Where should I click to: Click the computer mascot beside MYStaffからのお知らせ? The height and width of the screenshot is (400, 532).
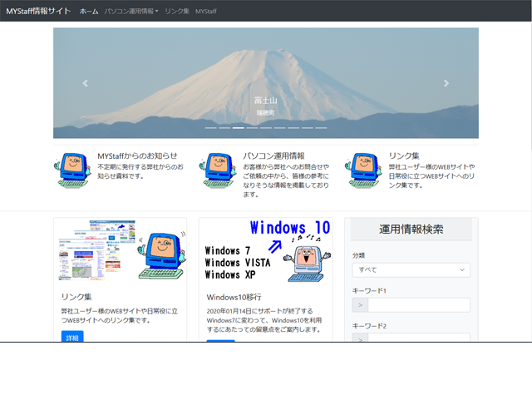(72, 170)
